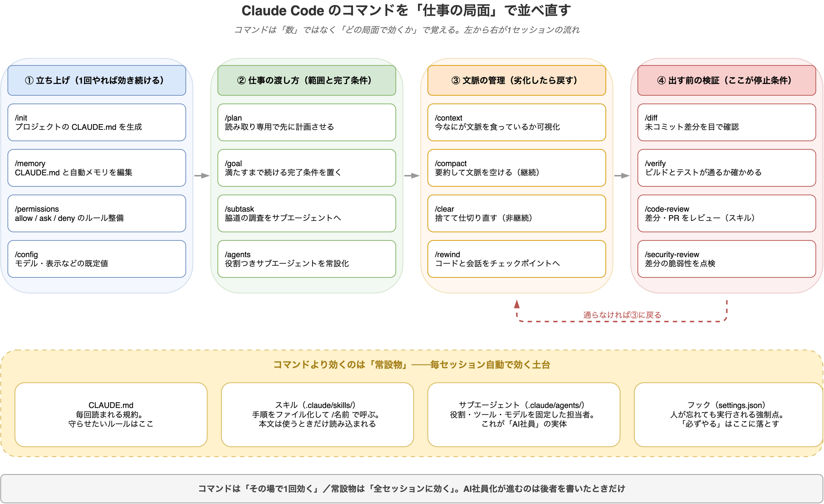
Task: Click the /context visualization card
Action: tap(517, 122)
